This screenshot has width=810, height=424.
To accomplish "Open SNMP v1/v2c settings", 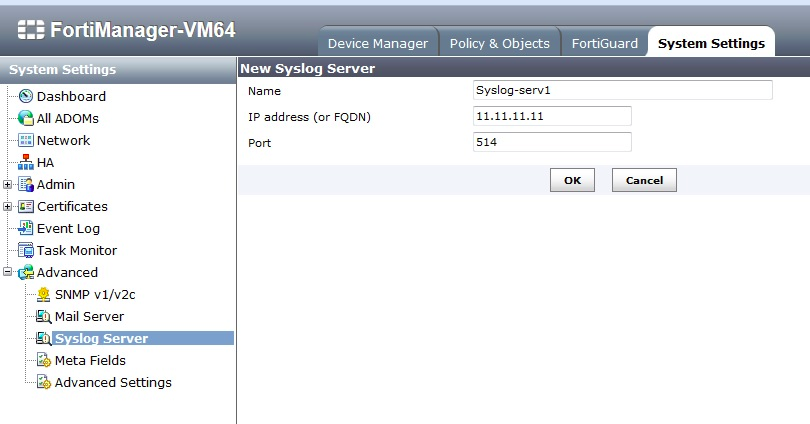I will point(95,294).
